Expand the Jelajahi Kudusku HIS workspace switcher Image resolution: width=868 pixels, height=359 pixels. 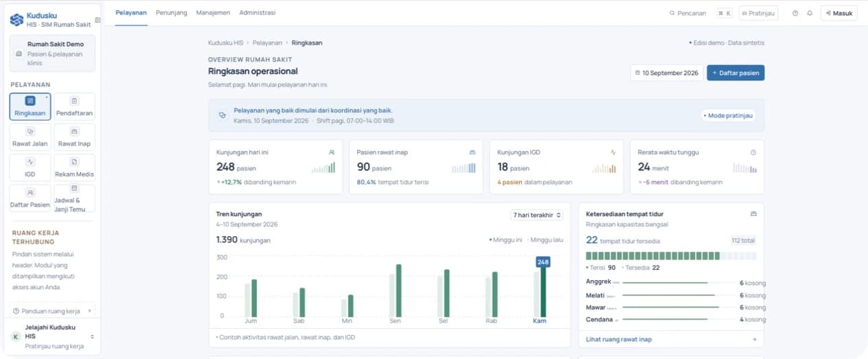(53, 336)
